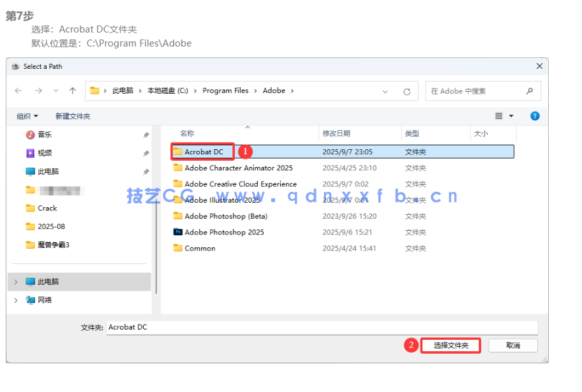This screenshot has height=392, width=582.
Task: Click the refresh icon in address bar
Action: pyautogui.click(x=407, y=91)
